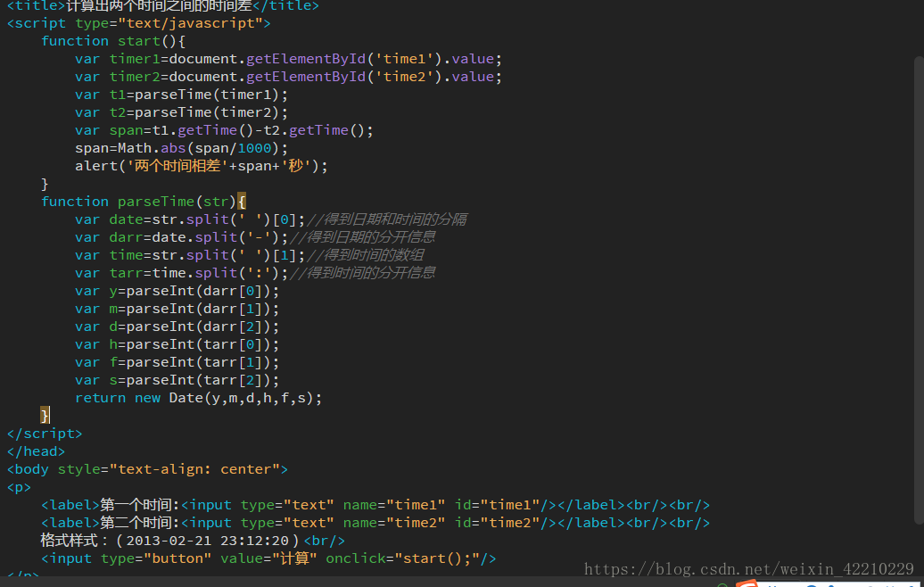Place cursor on 'var t1=parseTime(timer1);'
The width and height of the screenshot is (924, 587).
[x=182, y=95]
